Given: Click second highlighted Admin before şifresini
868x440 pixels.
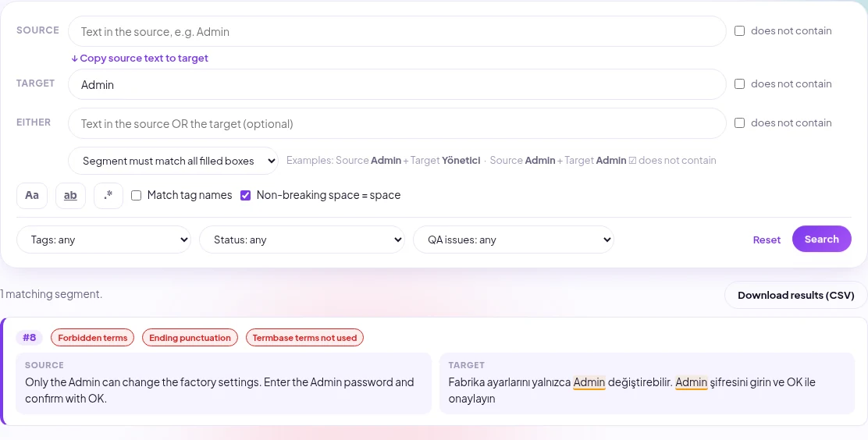Looking at the screenshot, I should 692,382.
